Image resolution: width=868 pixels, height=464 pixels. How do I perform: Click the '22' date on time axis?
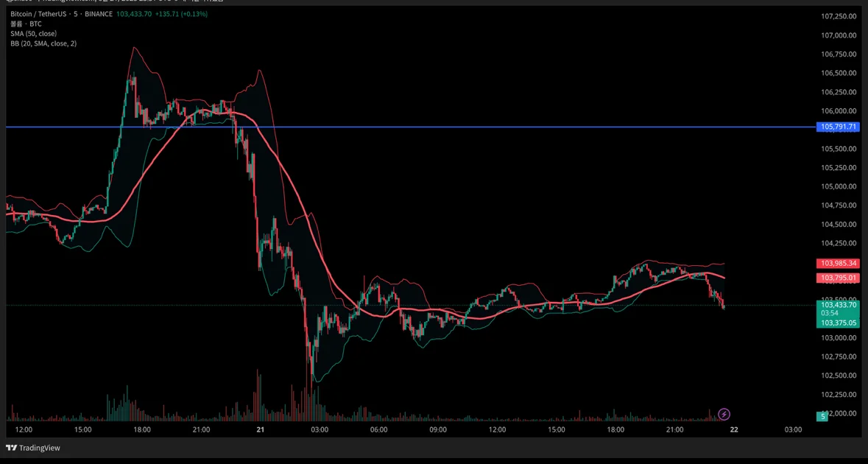click(x=733, y=430)
